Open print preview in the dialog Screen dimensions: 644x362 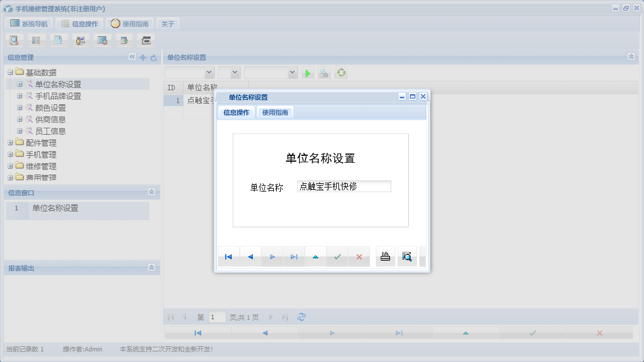(407, 256)
